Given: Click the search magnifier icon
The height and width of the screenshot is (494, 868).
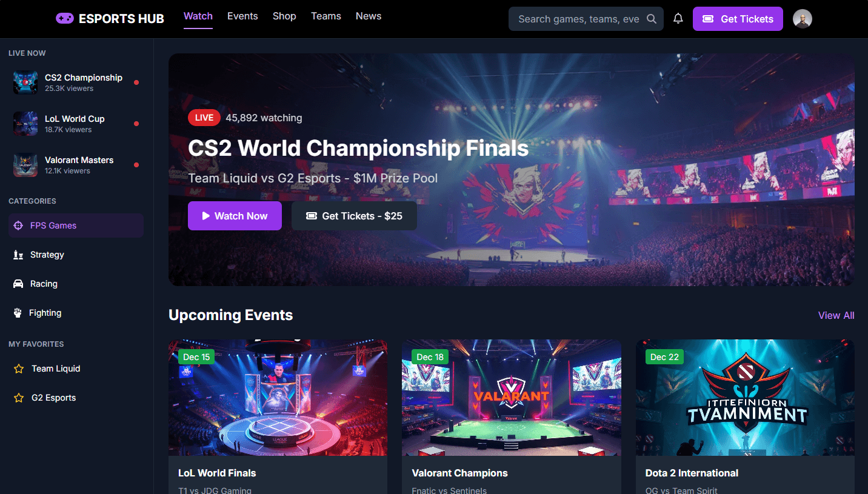Looking at the screenshot, I should coord(652,19).
